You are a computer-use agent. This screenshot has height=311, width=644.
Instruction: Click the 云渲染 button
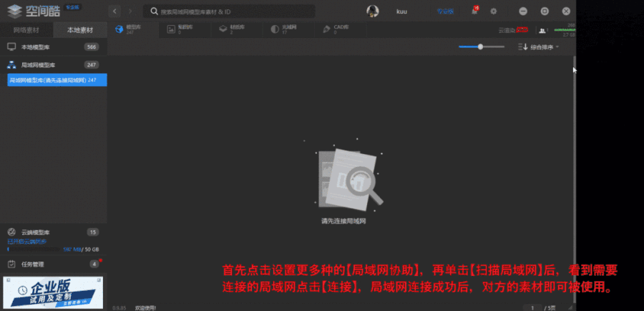513,30
